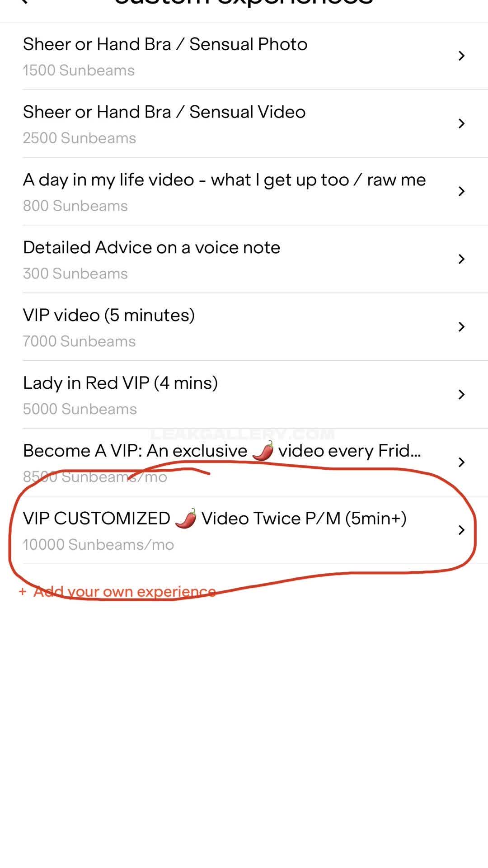Screen dimensions: 488x868
Task: Open Sheer or Hand Bra Sensual Photo chevron
Action: (461, 56)
